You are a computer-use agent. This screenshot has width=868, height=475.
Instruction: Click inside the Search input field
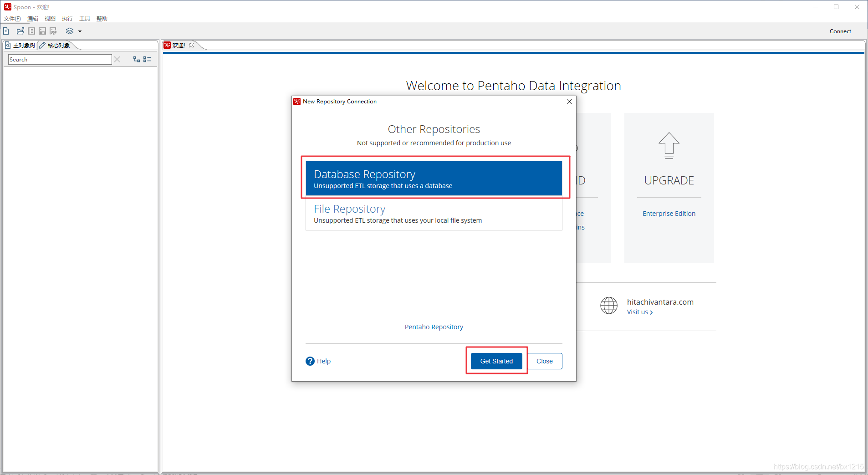60,60
